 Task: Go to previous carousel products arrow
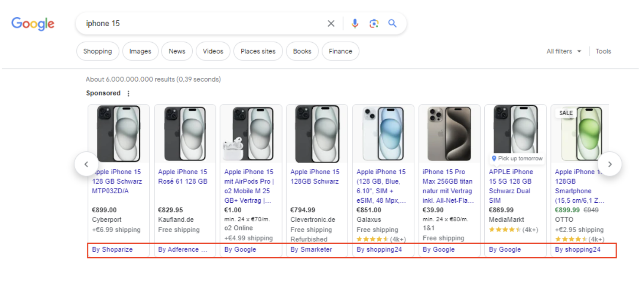coord(86,164)
